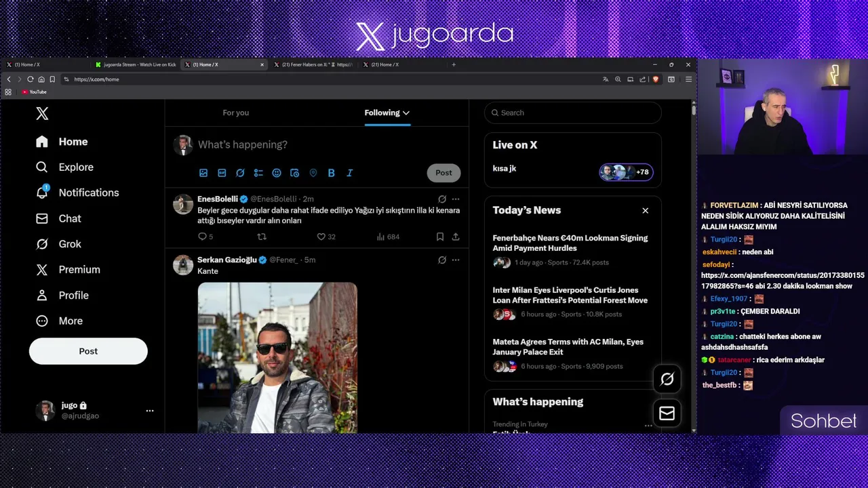Repost EnesBolelli's post
The height and width of the screenshot is (488, 868).
click(262, 237)
